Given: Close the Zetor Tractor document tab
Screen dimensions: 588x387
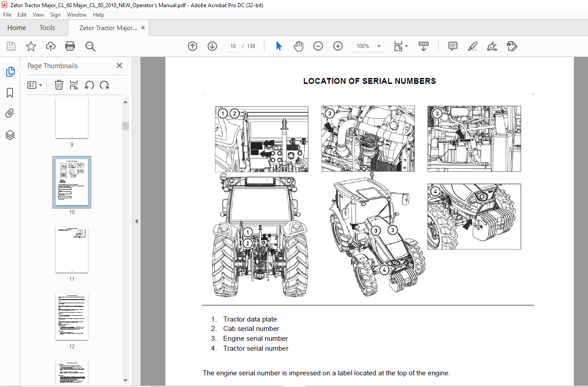Looking at the screenshot, I should coord(143,28).
